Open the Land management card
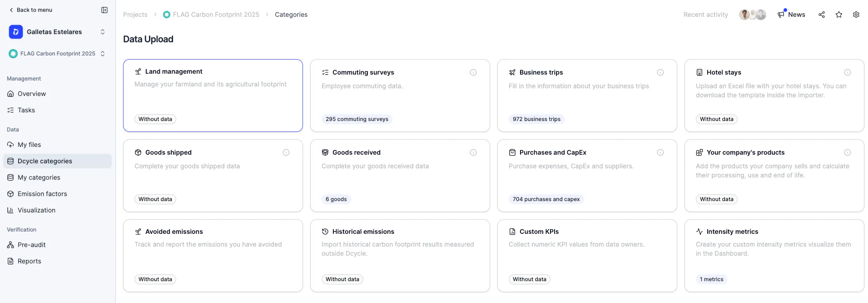Screen dimensions: 868x303 (213, 96)
